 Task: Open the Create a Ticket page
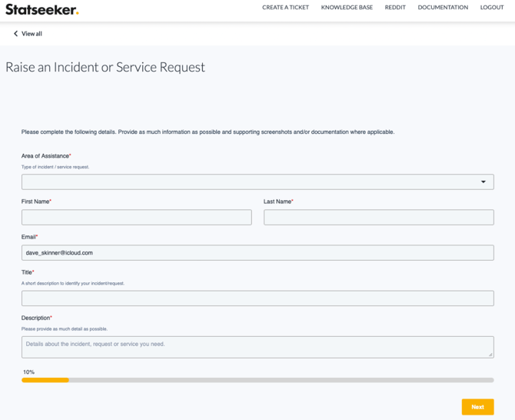click(x=285, y=8)
